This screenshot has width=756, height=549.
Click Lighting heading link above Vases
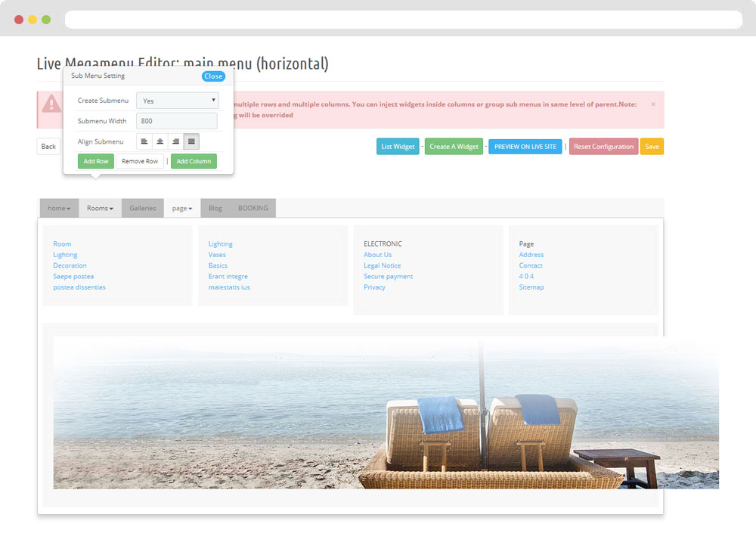tap(220, 243)
